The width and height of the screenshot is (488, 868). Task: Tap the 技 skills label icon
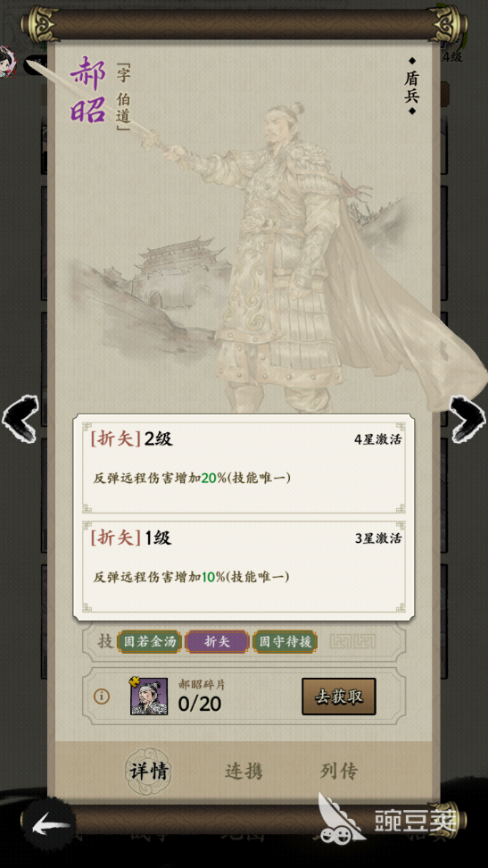click(105, 641)
